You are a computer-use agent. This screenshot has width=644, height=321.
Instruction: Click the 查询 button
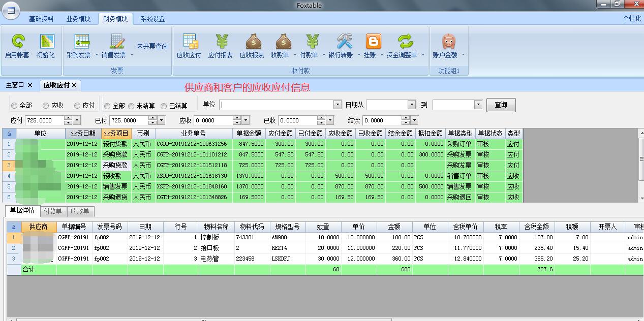[501, 105]
